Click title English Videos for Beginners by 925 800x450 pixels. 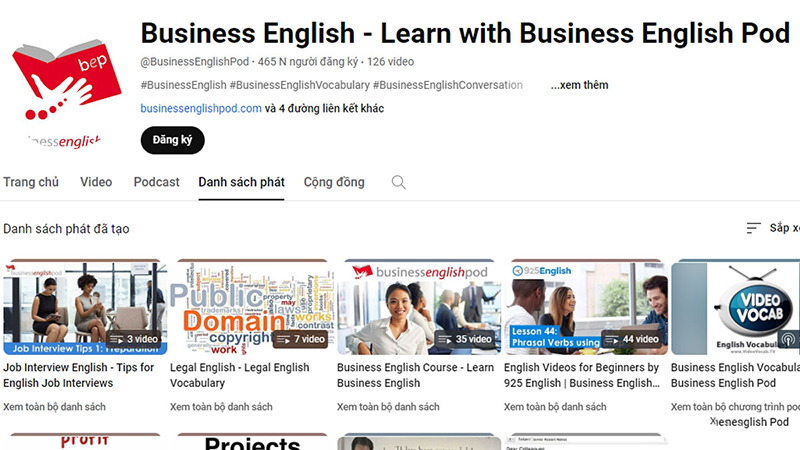click(582, 375)
